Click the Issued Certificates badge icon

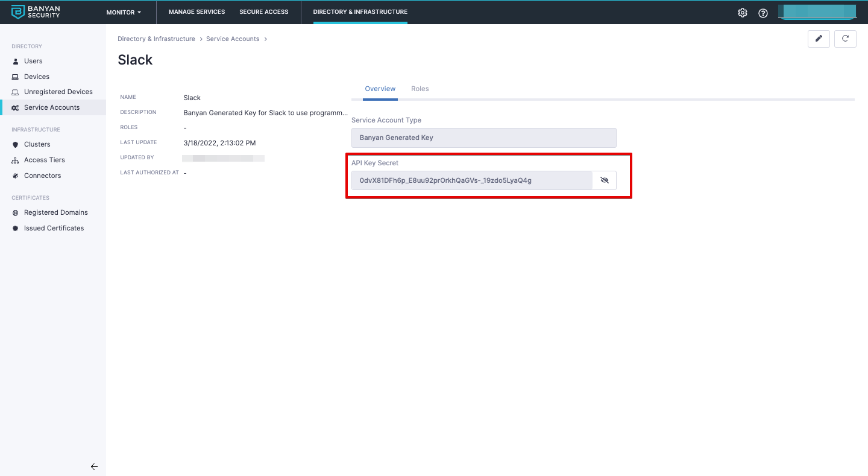point(16,229)
